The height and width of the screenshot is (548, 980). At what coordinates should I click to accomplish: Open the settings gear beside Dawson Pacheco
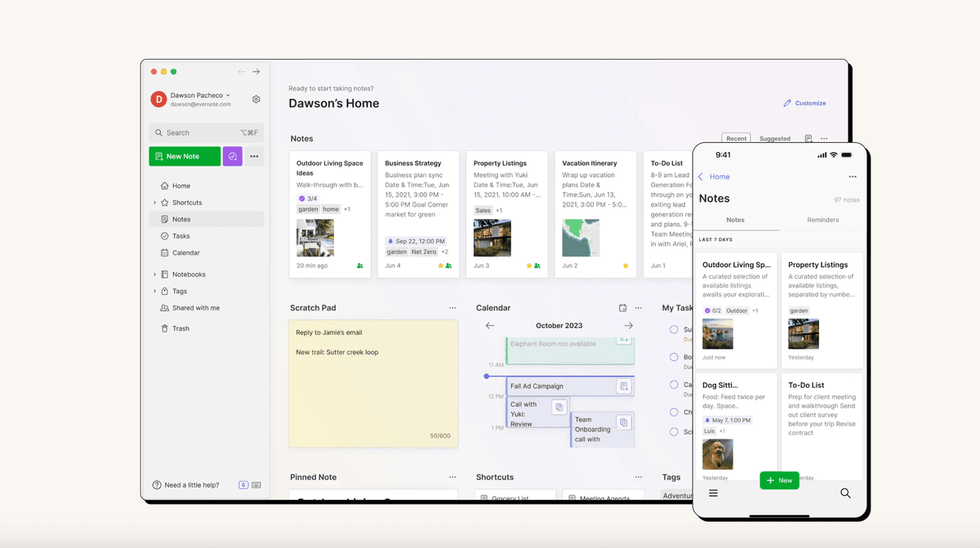click(x=256, y=98)
